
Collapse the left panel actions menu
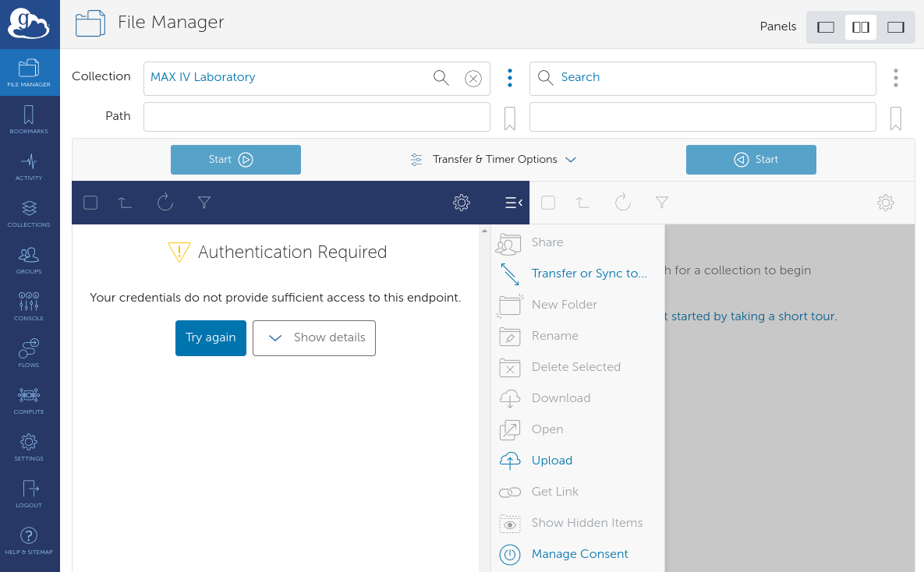(513, 203)
